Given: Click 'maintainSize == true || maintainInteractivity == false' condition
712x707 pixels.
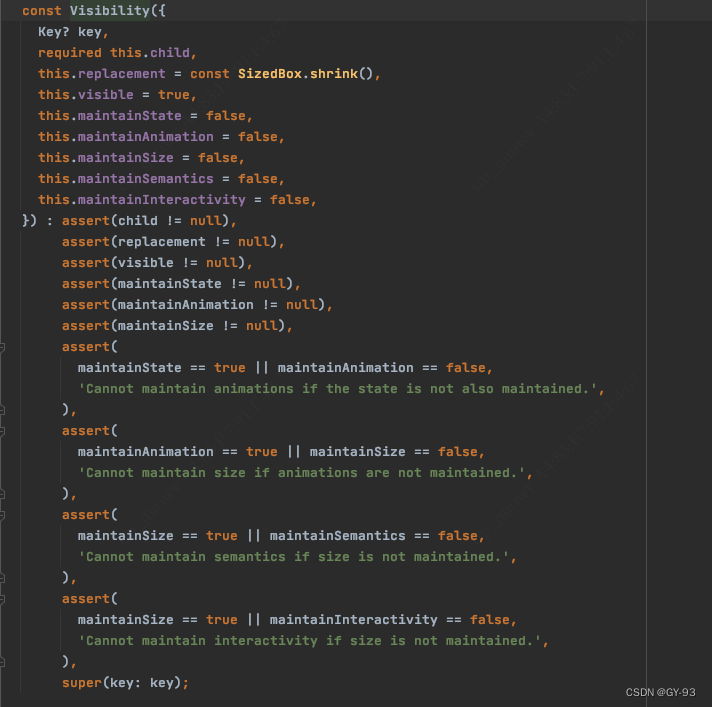Looking at the screenshot, I should pyautogui.click(x=293, y=619).
